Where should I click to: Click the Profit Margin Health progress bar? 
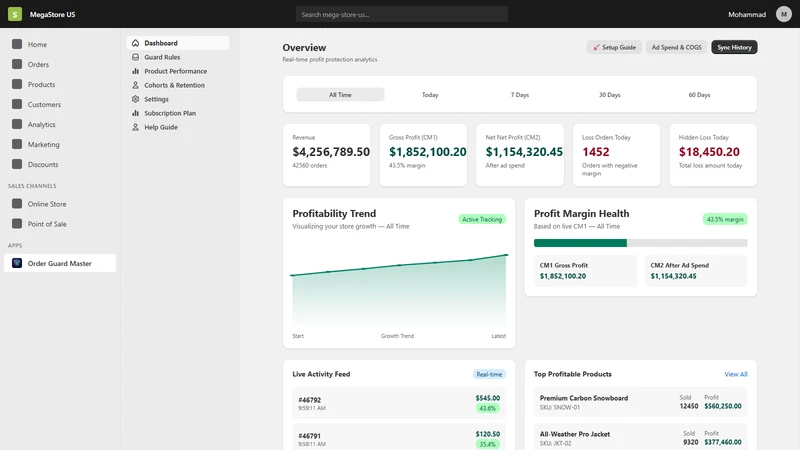(x=640, y=243)
